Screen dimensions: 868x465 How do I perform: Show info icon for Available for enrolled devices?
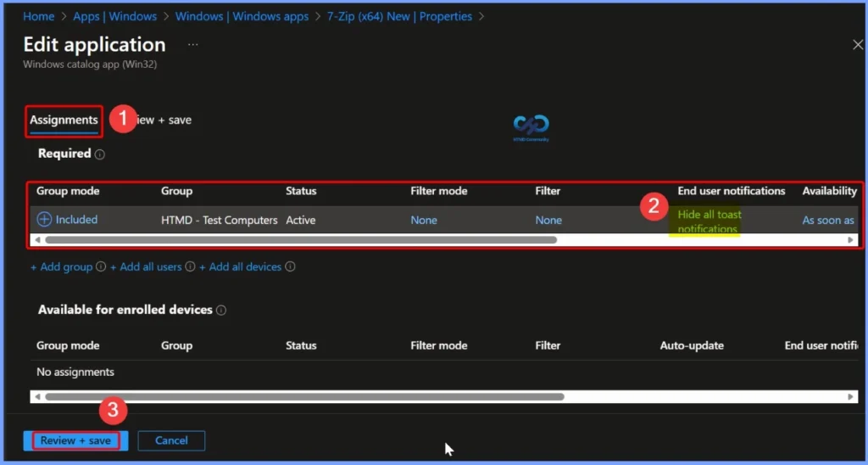(x=221, y=311)
